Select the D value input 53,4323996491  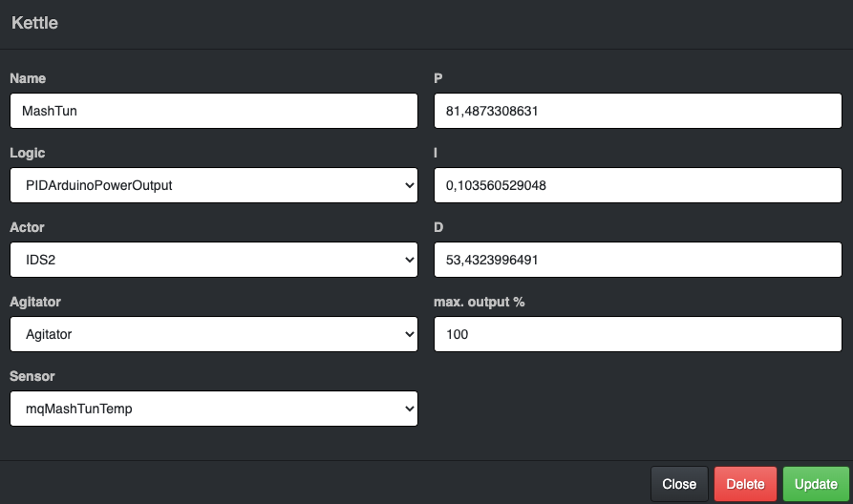(x=637, y=260)
